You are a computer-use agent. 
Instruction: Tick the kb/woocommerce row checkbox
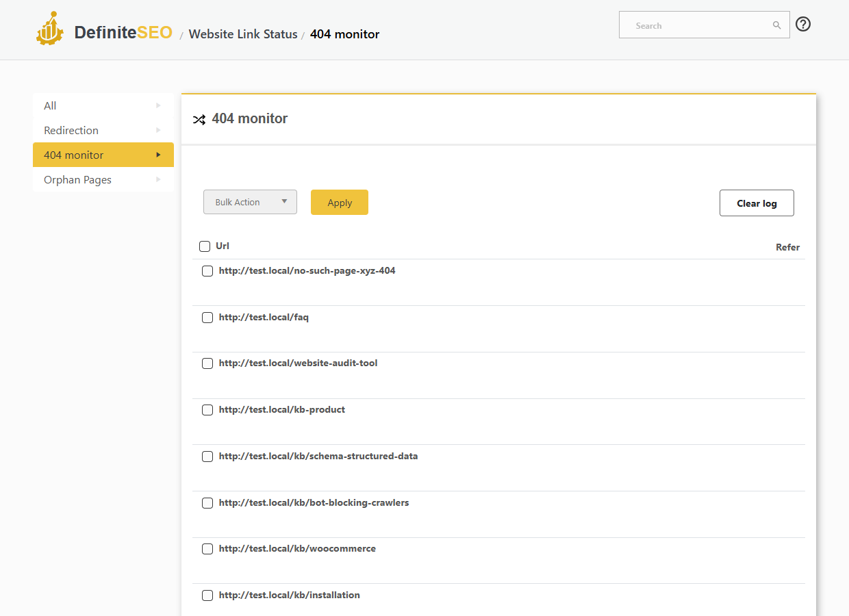[207, 549]
